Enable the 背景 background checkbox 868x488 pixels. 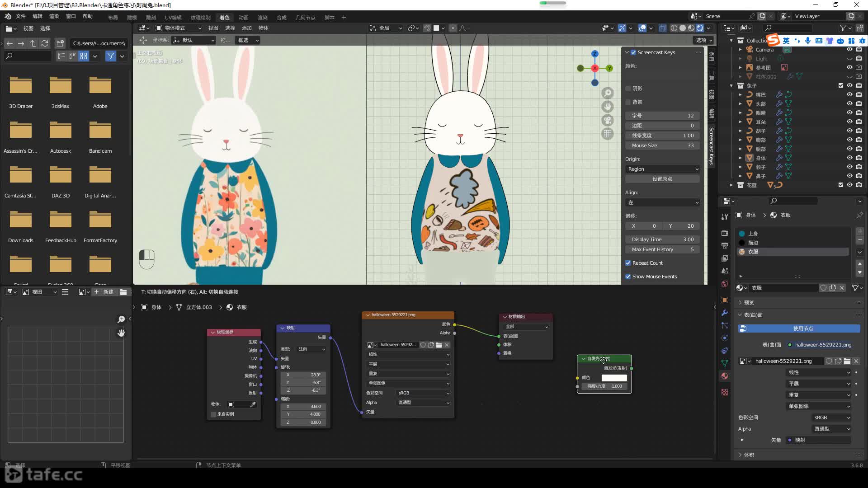(x=628, y=102)
